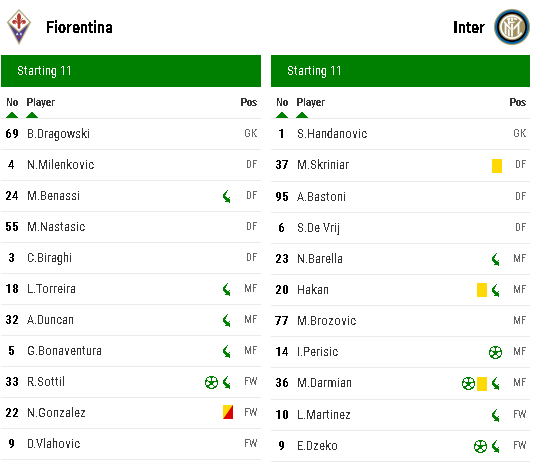Sort the Fiorentina list by No column arrow
The image size is (534, 466).
click(x=12, y=115)
